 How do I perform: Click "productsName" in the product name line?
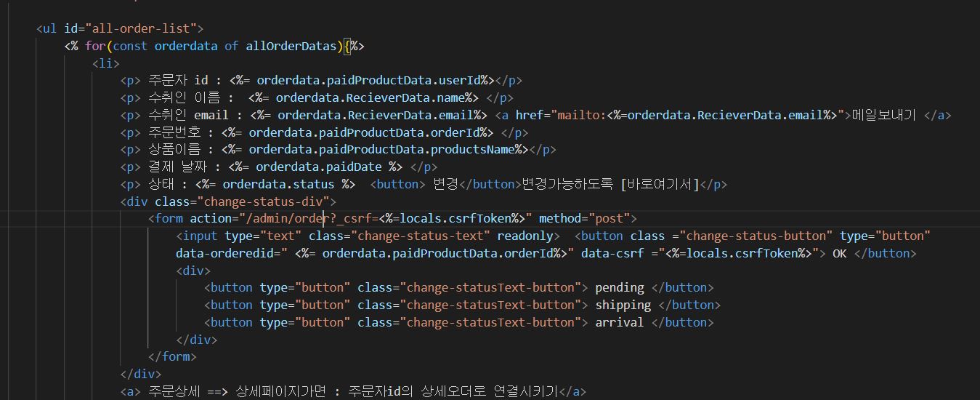tap(472, 149)
